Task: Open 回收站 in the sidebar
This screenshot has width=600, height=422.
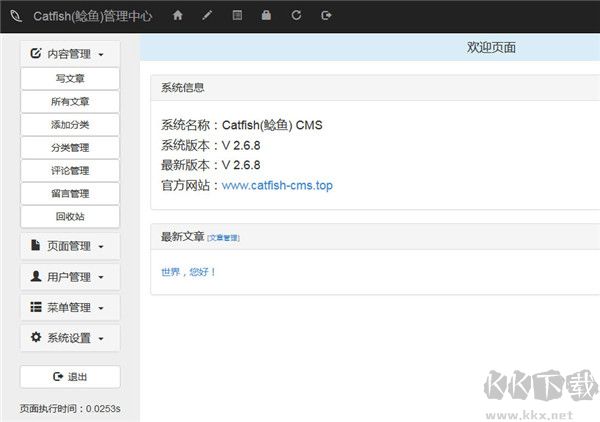Action: pos(70,216)
